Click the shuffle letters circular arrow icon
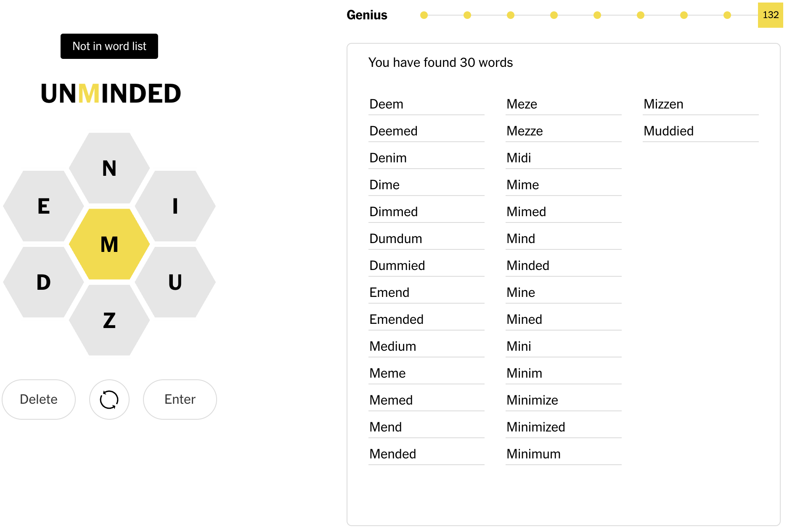Image resolution: width=787 pixels, height=532 pixels. 109,400
